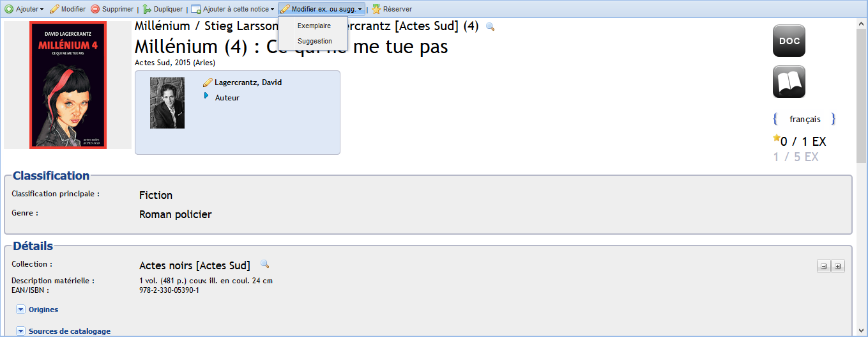Click scrollbar up arrow at top right
The image size is (868, 337).
862,24
